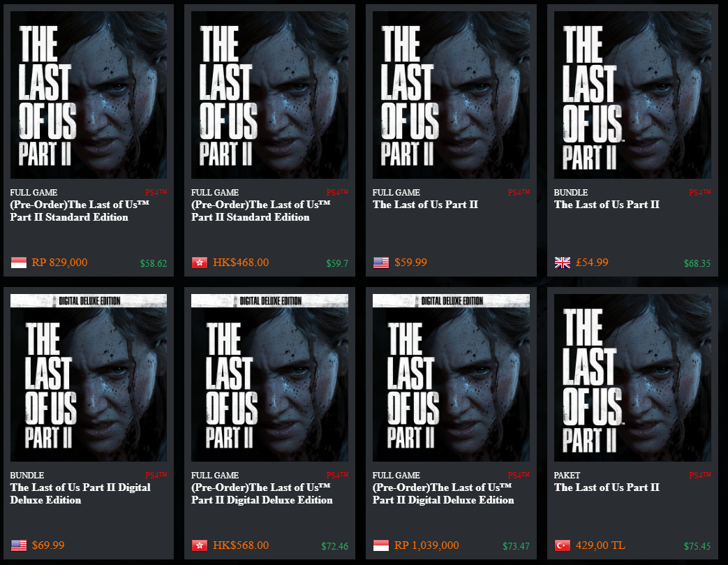Click the Indonesia flag beside RP 829,000
The width and height of the screenshot is (728, 565).
pyautogui.click(x=19, y=263)
